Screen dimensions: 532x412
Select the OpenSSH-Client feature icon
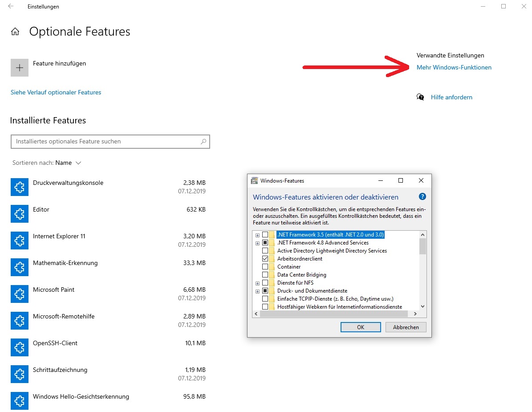pos(19,347)
